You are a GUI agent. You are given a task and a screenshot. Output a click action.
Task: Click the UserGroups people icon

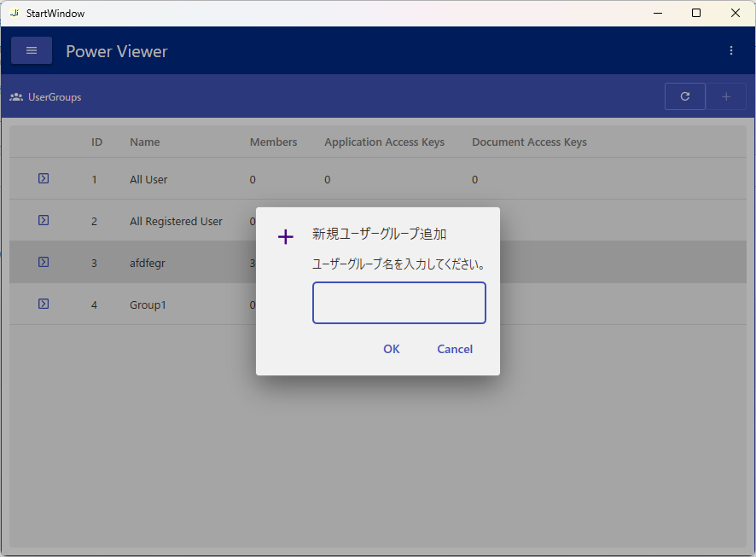16,97
